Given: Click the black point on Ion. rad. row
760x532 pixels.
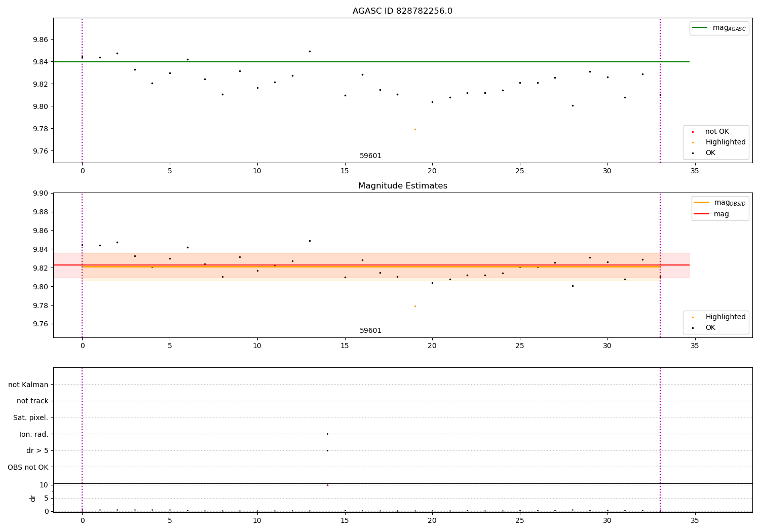Looking at the screenshot, I should click(327, 434).
